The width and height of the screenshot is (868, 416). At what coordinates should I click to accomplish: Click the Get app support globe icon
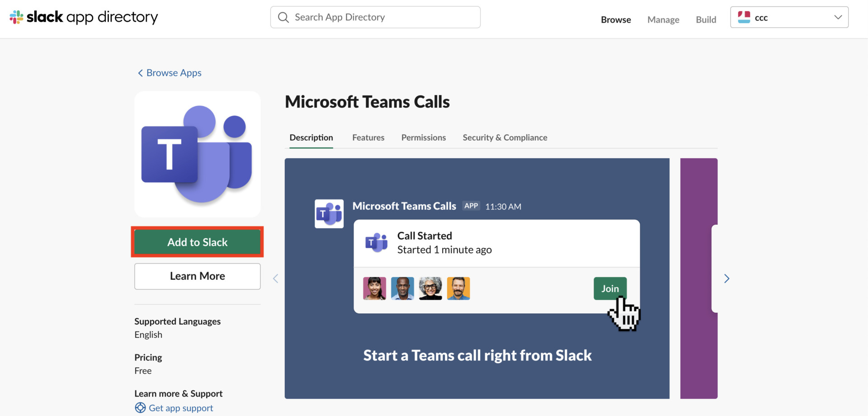(x=140, y=407)
